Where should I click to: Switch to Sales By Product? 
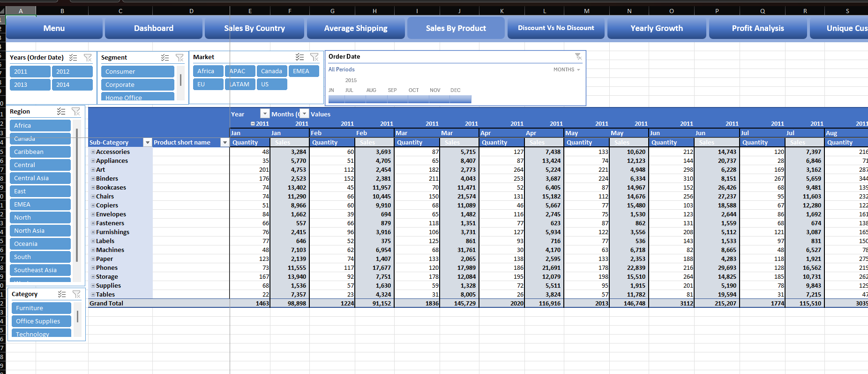[456, 28]
